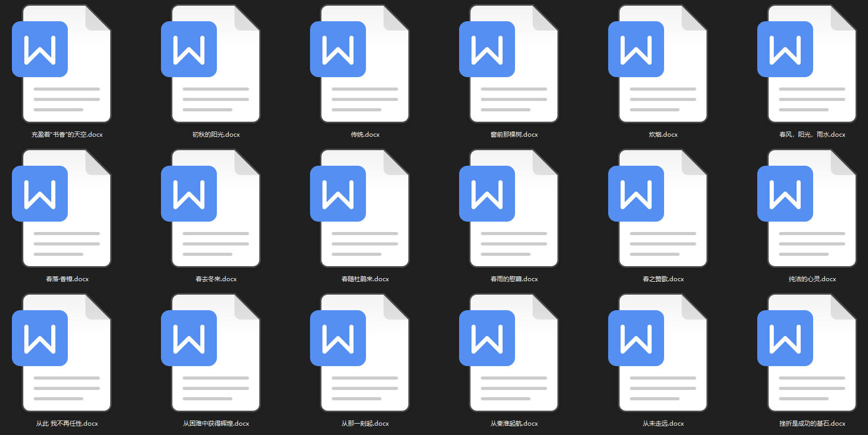Click the file name 春随杜鹃来.docx
The height and width of the screenshot is (435, 868).
[x=365, y=279]
